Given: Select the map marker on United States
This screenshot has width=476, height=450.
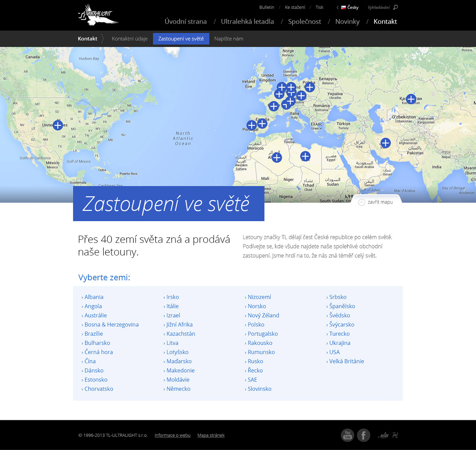Looking at the screenshot, I should tap(58, 125).
